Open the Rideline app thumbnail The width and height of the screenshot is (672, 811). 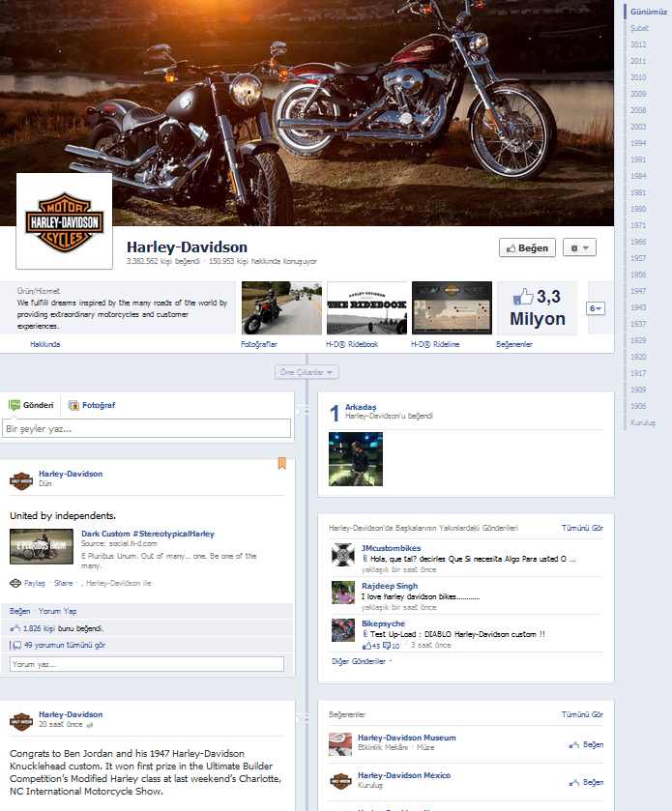(x=452, y=307)
